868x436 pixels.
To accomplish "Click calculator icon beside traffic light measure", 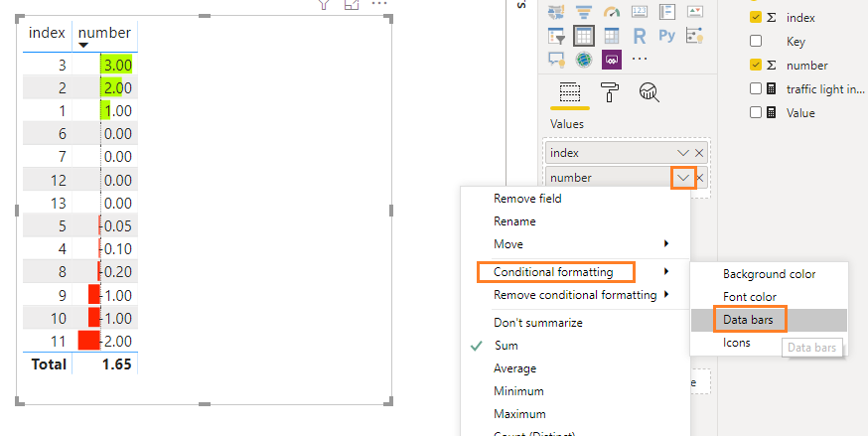I will pos(771,89).
